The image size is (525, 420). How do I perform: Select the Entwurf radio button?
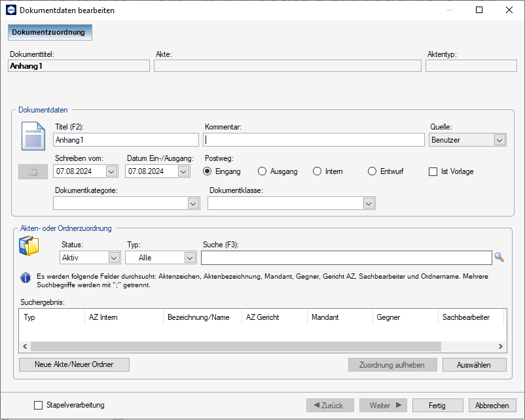click(372, 171)
